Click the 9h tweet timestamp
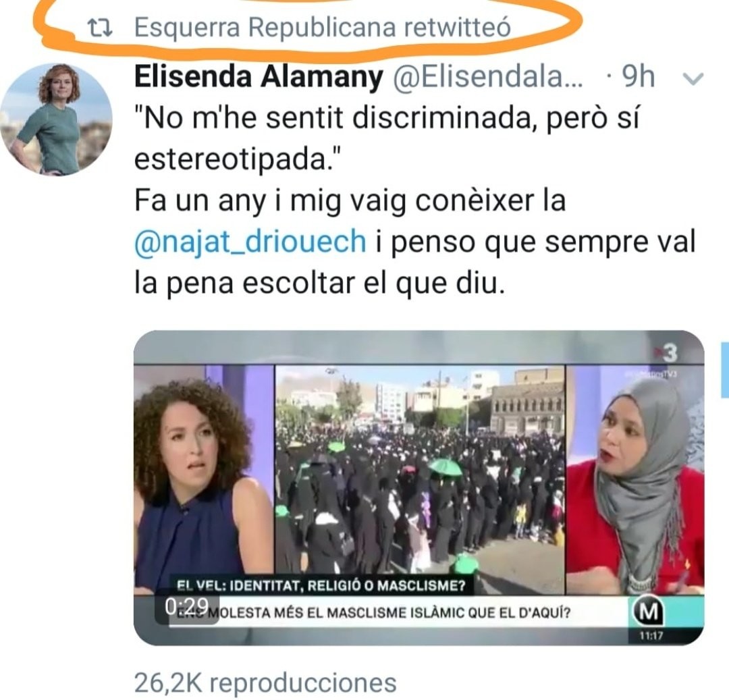Viewport: 729px width, 700px height. 638,76
